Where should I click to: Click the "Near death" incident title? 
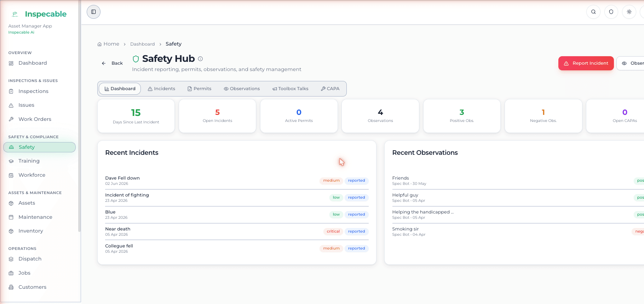117,229
